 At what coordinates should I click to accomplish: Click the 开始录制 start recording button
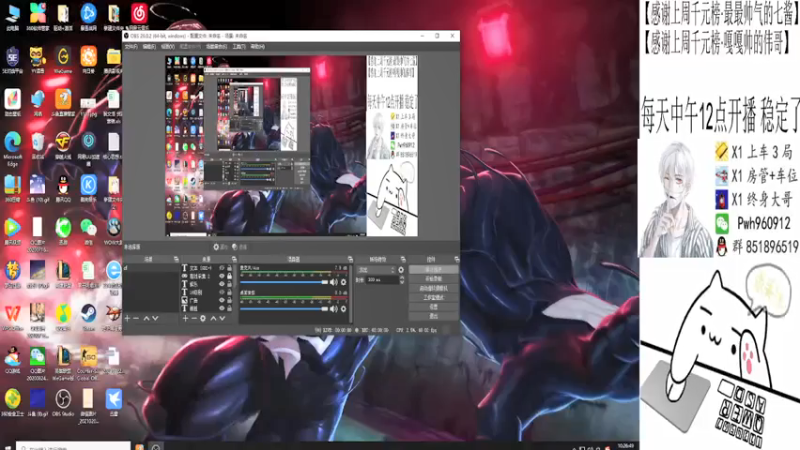pyautogui.click(x=434, y=279)
